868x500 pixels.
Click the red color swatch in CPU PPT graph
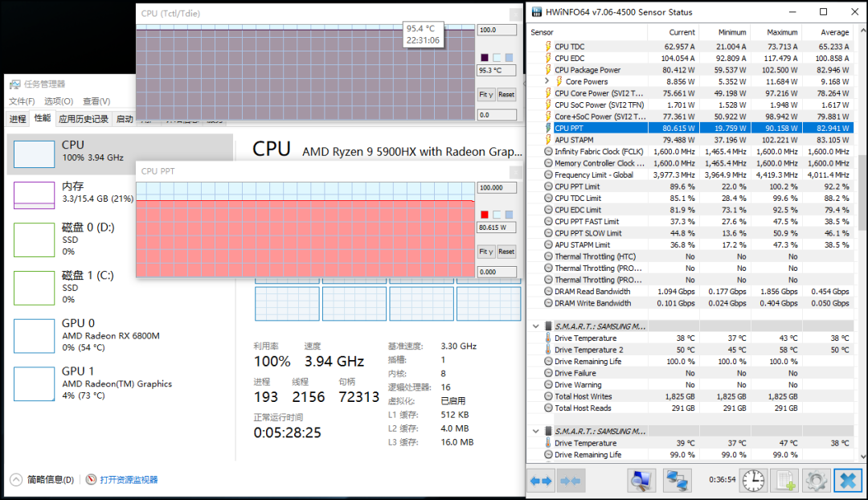point(485,215)
